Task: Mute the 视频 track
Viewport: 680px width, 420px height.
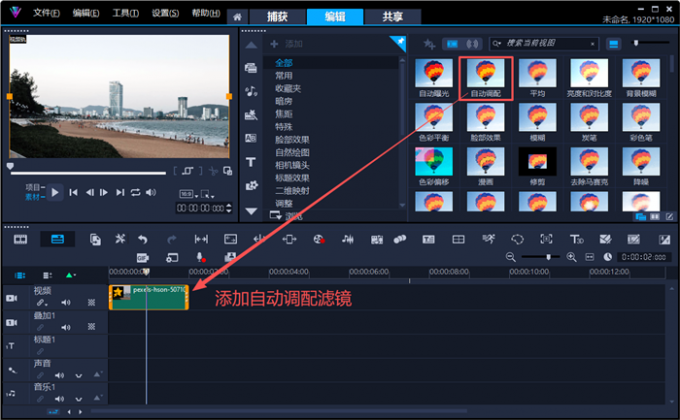Action: [65, 302]
